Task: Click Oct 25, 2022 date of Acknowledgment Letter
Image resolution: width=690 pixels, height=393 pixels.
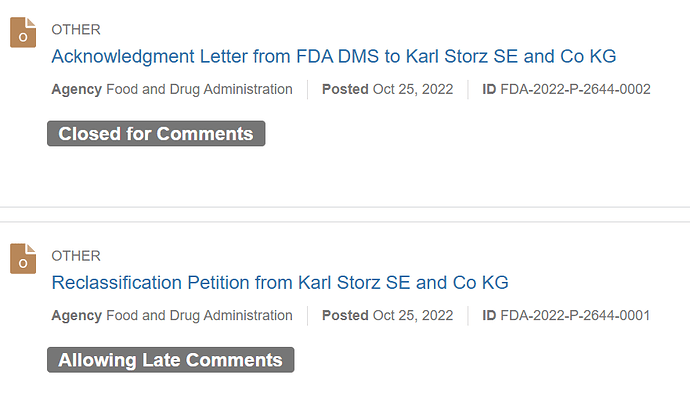Action: coord(413,89)
